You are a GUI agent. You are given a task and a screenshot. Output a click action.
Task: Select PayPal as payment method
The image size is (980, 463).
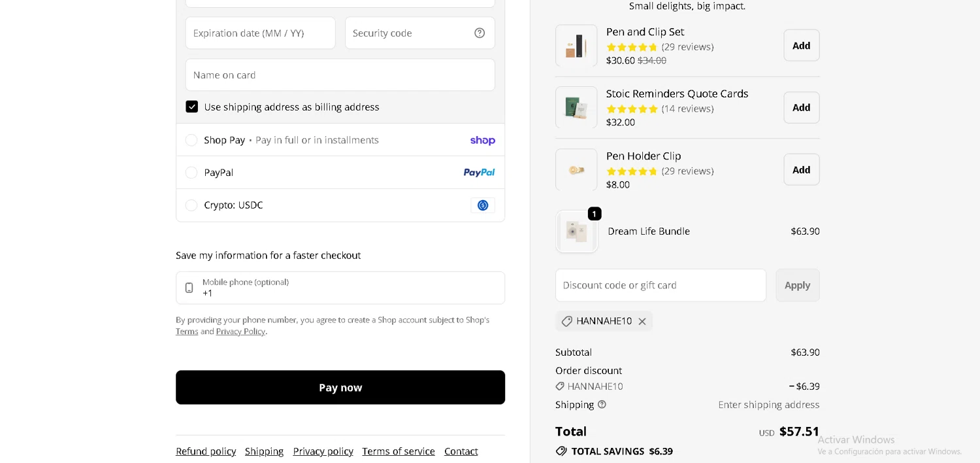[191, 173]
